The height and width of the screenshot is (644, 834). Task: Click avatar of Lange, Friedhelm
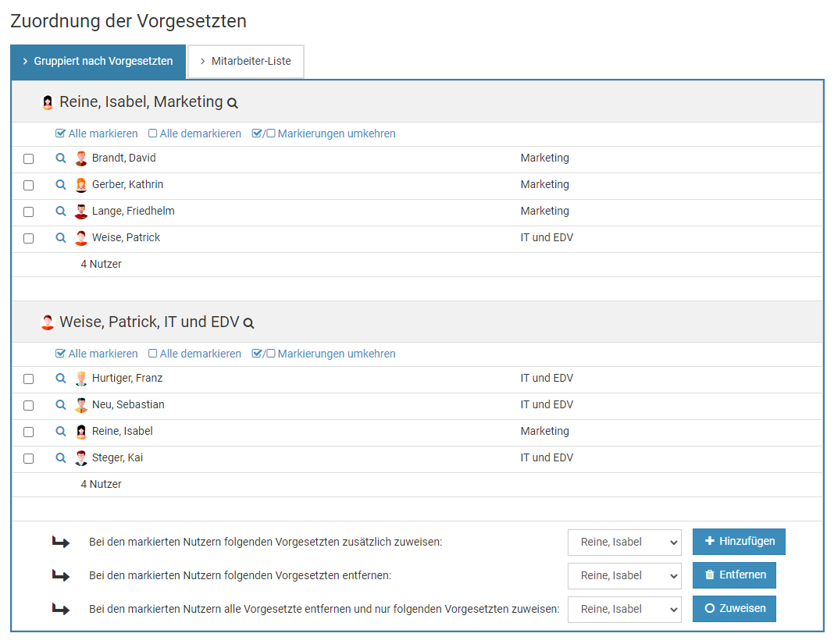tap(81, 212)
